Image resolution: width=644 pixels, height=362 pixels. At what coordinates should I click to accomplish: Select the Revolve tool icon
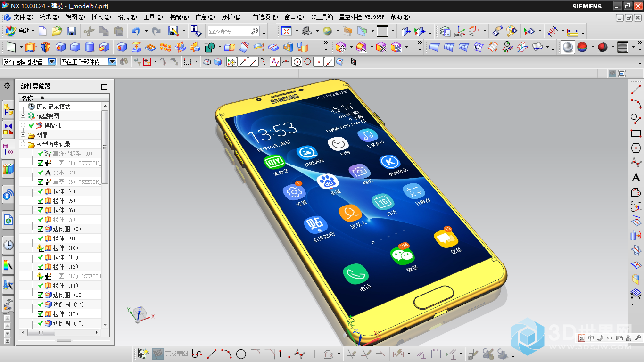point(45,47)
